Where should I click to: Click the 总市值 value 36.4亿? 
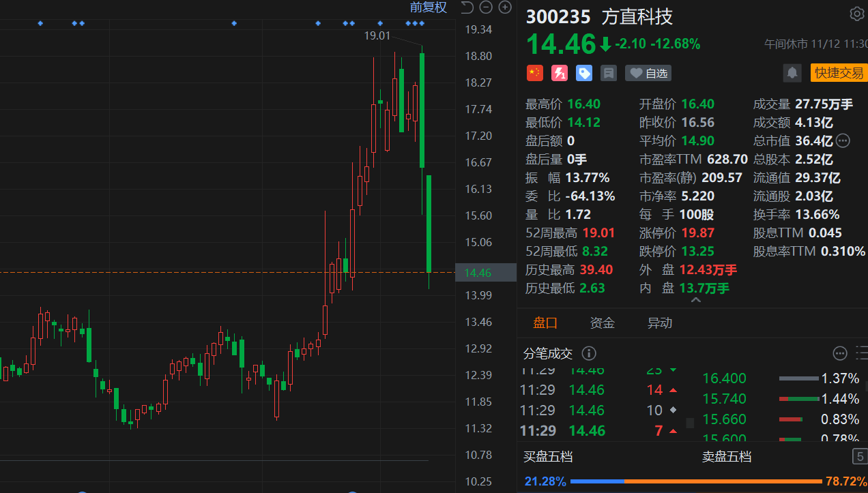tap(814, 141)
